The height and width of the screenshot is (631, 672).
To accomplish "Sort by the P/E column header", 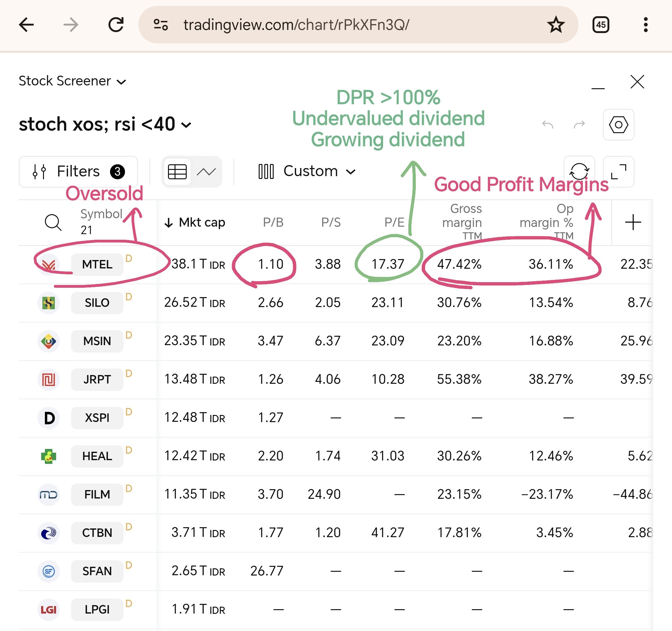I will pyautogui.click(x=395, y=222).
